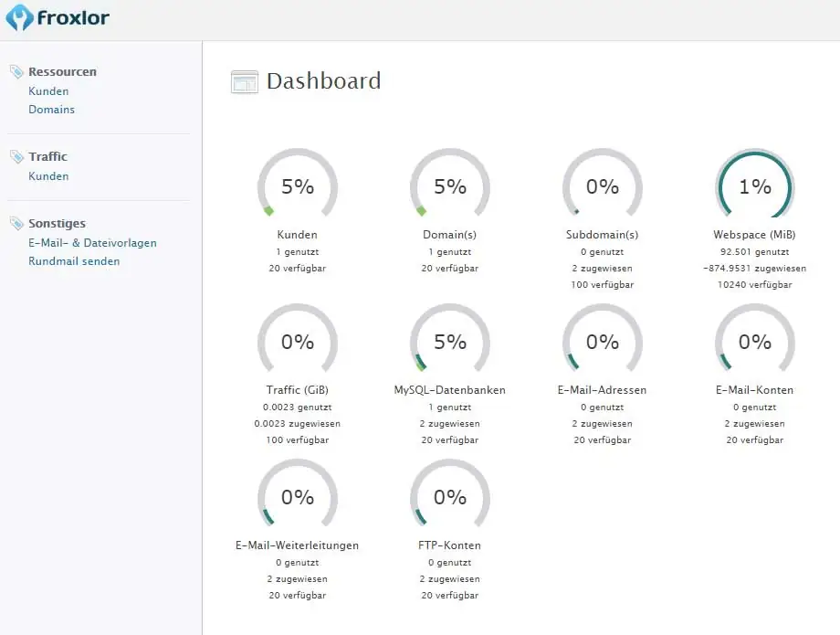The height and width of the screenshot is (635, 840).
Task: Click the tag icon next to Ressourcen
Action: coord(14,70)
